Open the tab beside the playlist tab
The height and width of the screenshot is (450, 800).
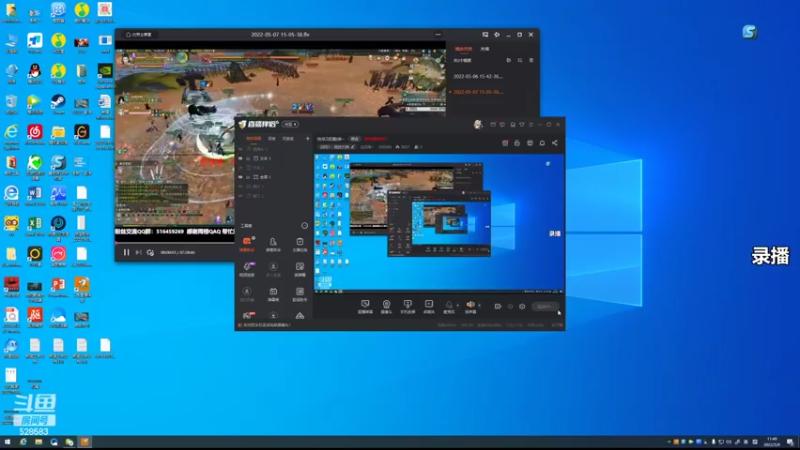[485, 49]
